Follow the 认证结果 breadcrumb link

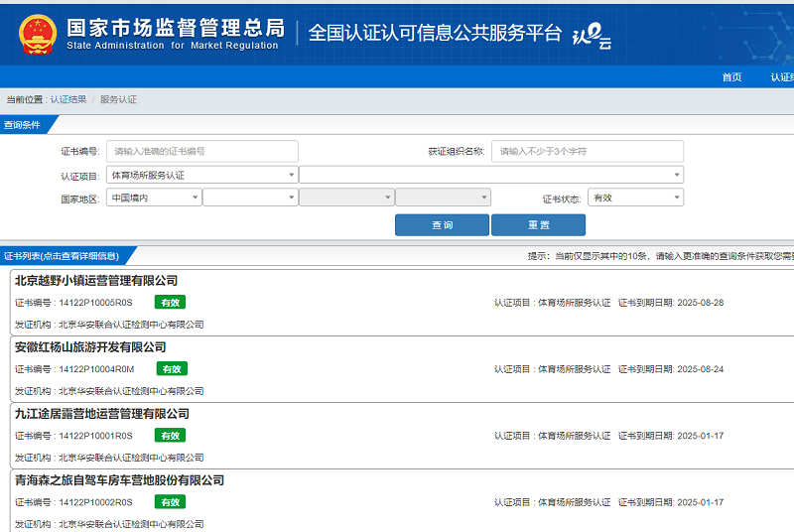68,99
